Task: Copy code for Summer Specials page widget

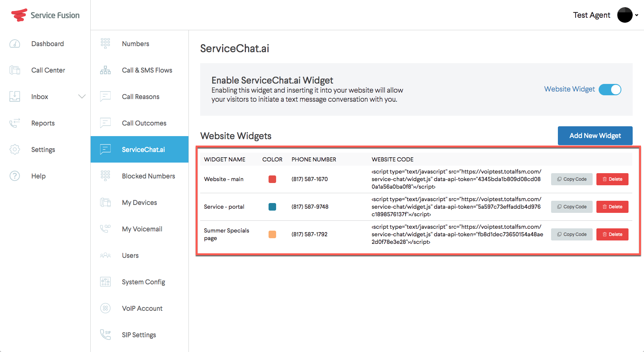Action: coord(572,234)
